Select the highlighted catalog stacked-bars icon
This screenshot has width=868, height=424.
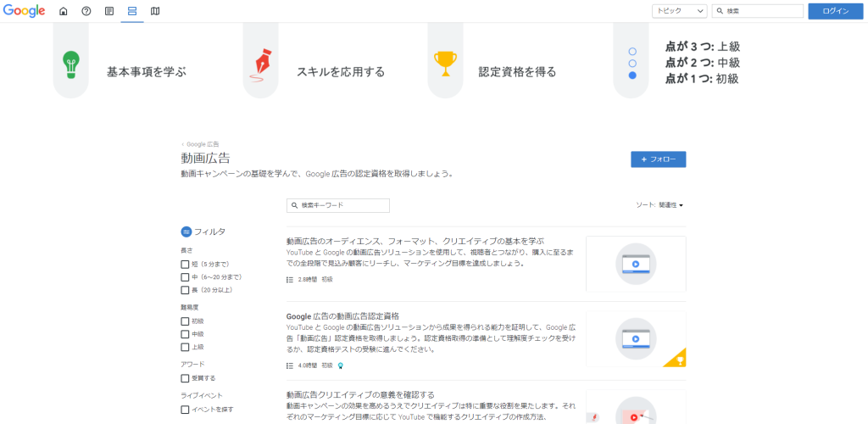[132, 11]
